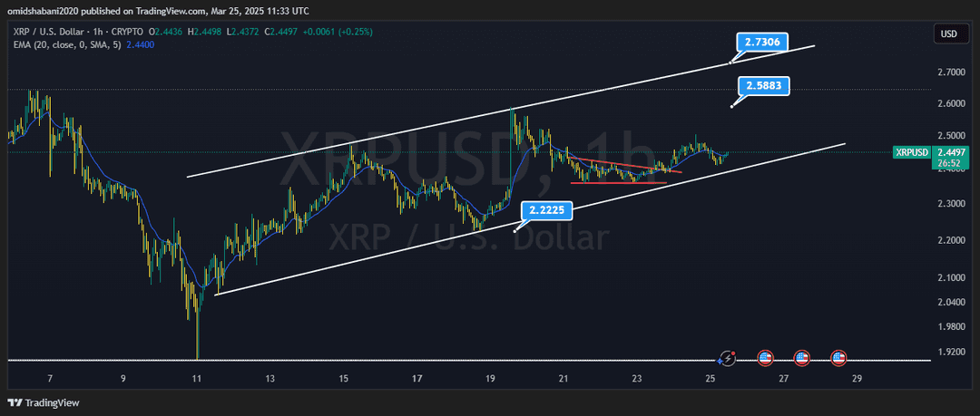Click the 23 date label on time axis
The height and width of the screenshot is (416, 980).
tap(637, 379)
